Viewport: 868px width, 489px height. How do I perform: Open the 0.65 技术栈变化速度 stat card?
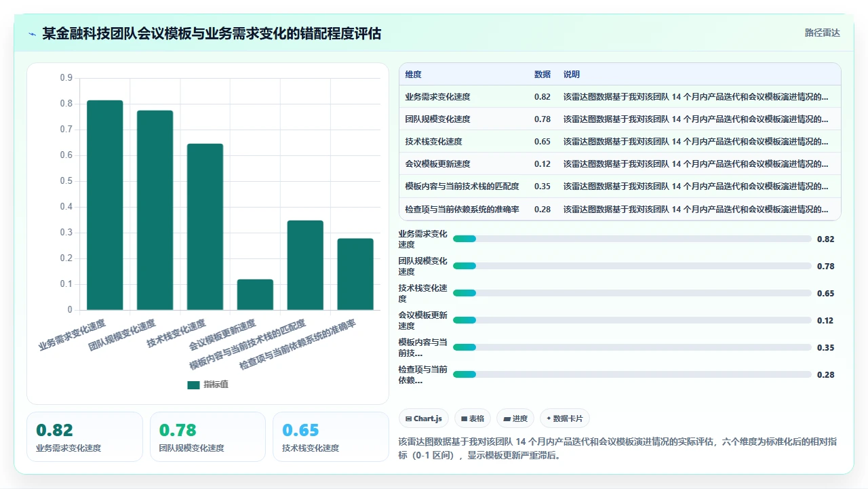coord(331,437)
